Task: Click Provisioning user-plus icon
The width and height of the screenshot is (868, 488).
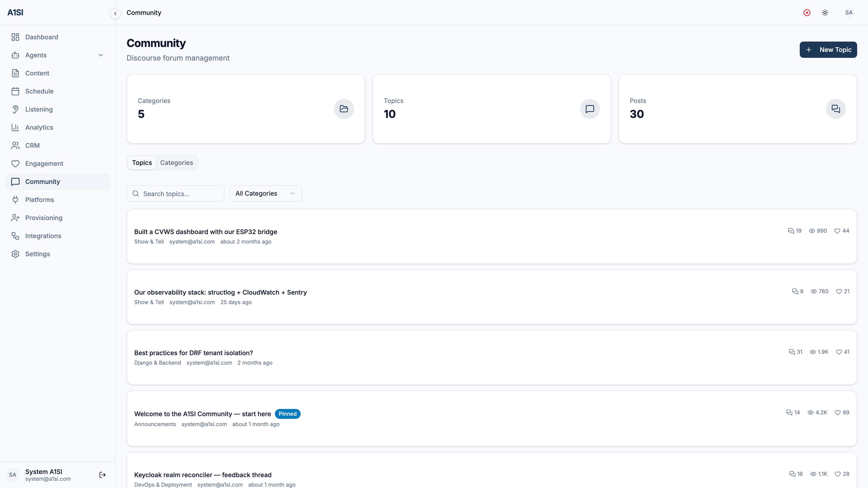Action: coord(15,218)
